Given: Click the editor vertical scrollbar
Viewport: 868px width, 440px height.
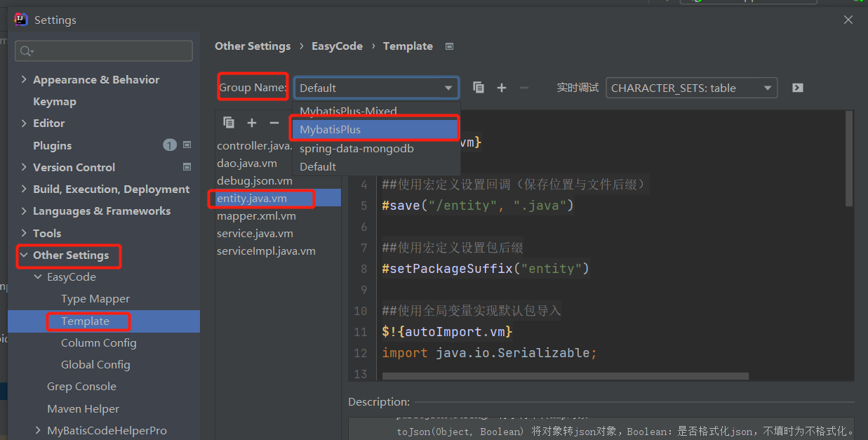Looking at the screenshot, I should pyautogui.click(x=849, y=159).
